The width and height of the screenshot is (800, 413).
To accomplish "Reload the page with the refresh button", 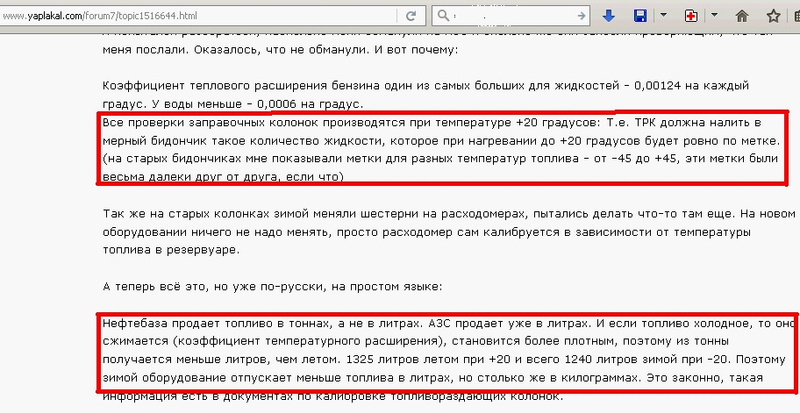I will point(411,16).
